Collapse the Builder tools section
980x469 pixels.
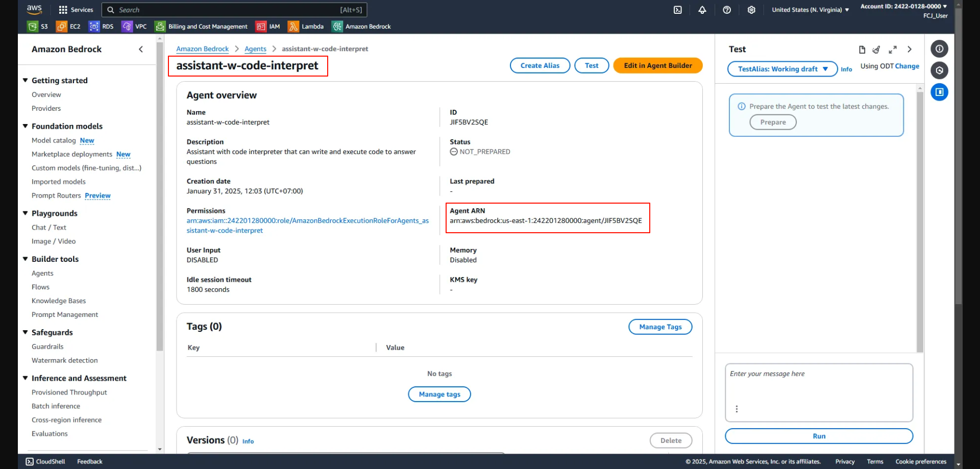[25, 259]
